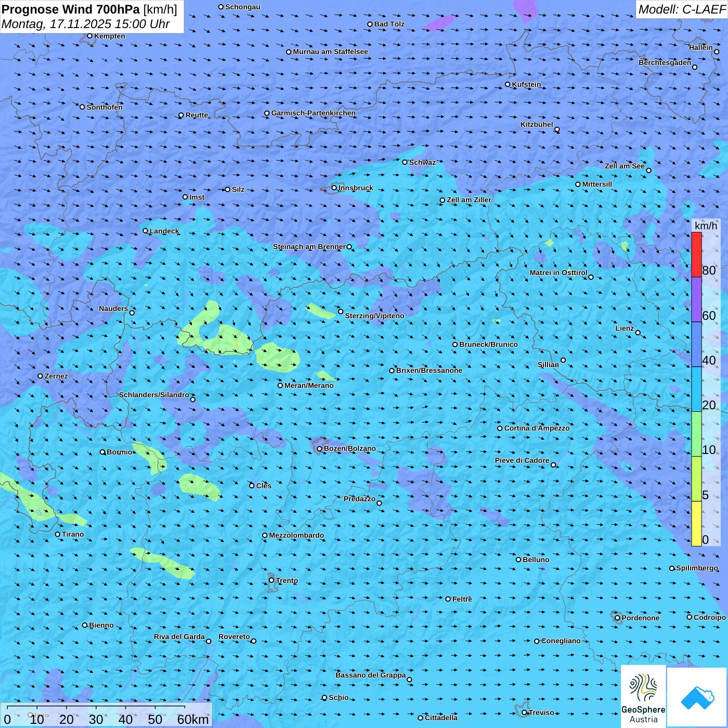Click the 'Matrei in Osttirol' label

(558, 272)
